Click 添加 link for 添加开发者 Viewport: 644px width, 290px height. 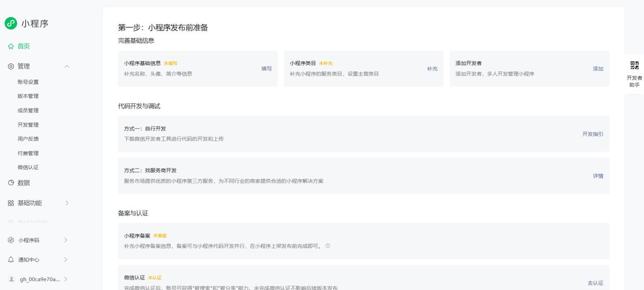coord(598,69)
